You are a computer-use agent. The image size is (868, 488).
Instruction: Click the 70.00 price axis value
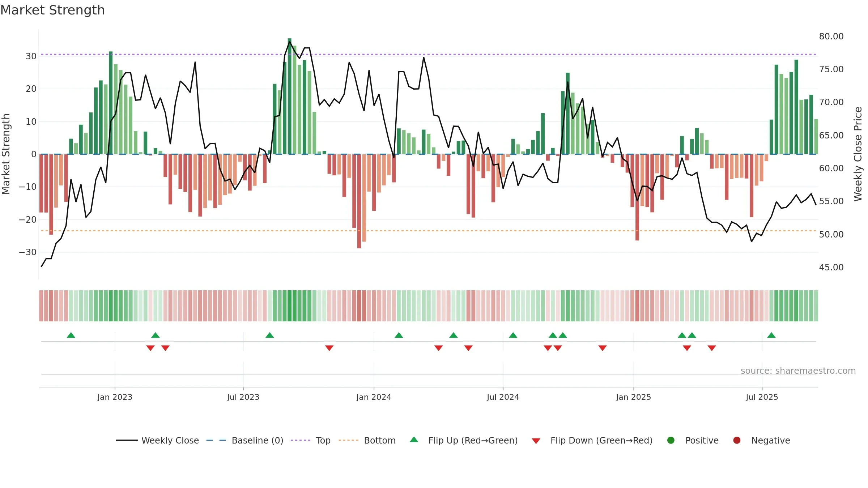click(x=831, y=102)
